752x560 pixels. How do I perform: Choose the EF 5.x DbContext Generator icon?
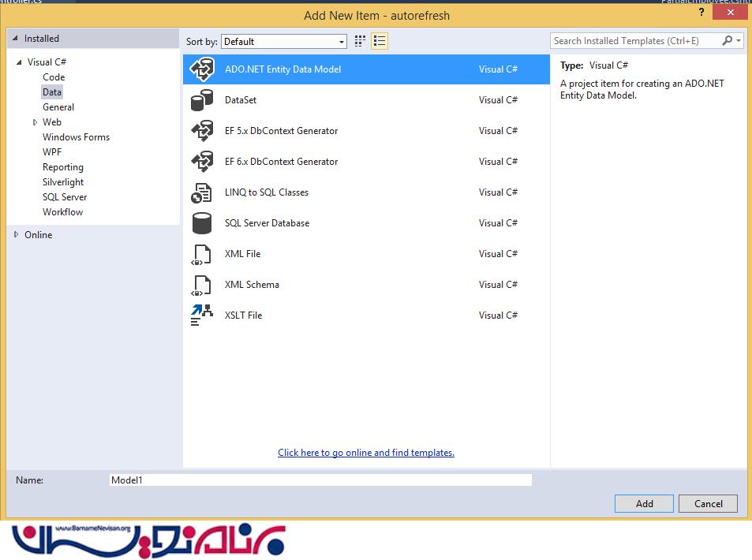tap(202, 131)
